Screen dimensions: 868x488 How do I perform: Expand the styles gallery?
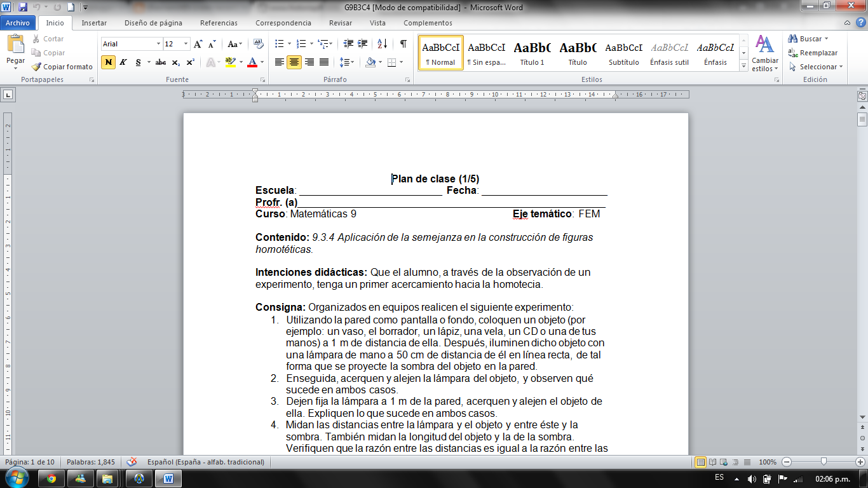744,65
